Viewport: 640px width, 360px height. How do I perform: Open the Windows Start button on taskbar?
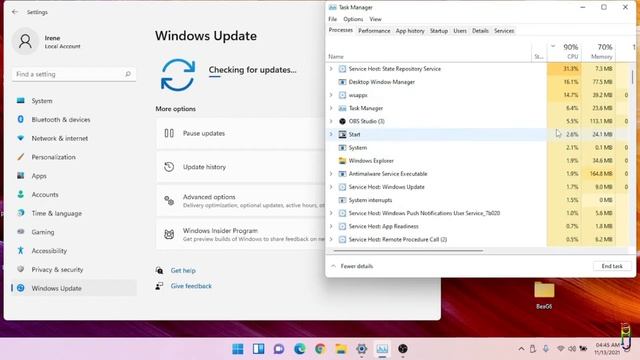point(238,349)
